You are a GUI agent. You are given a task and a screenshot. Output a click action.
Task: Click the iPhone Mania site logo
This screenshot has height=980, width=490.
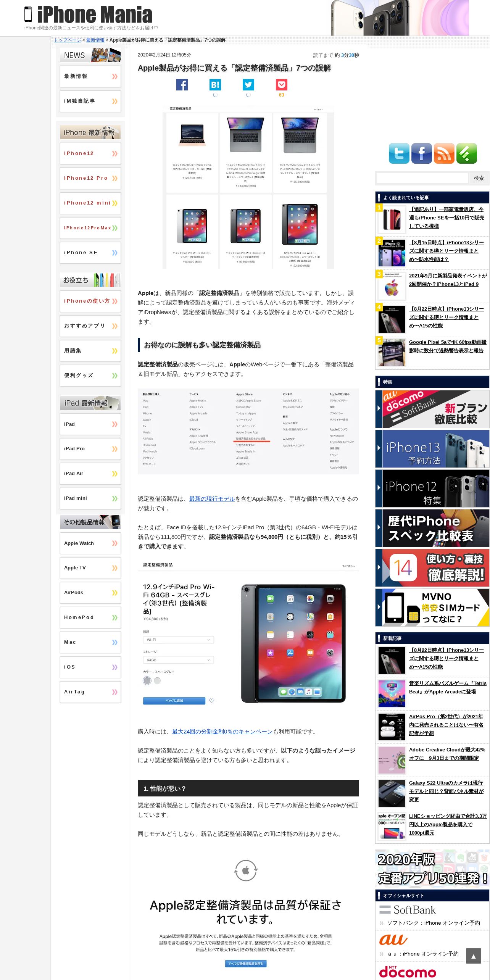coord(88,15)
